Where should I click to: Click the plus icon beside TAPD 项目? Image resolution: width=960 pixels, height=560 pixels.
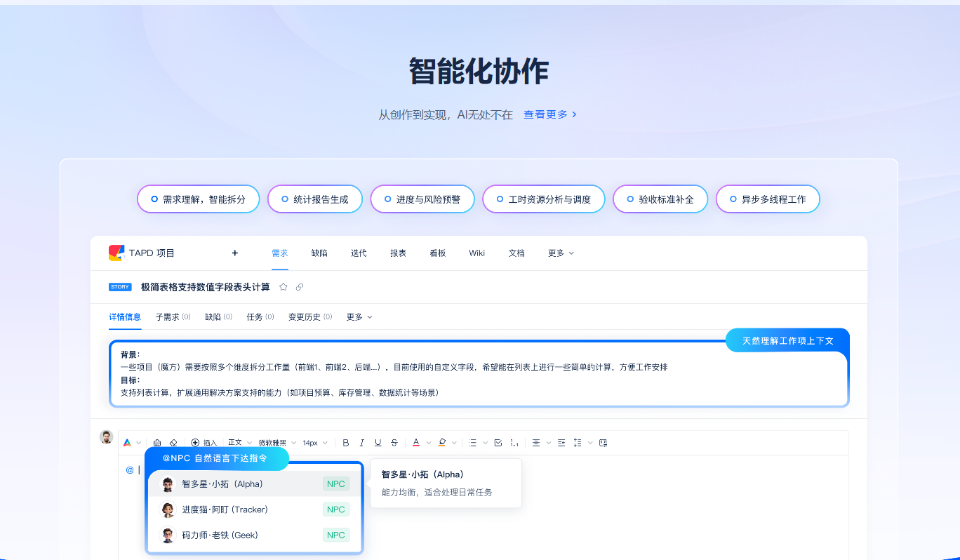click(x=235, y=253)
